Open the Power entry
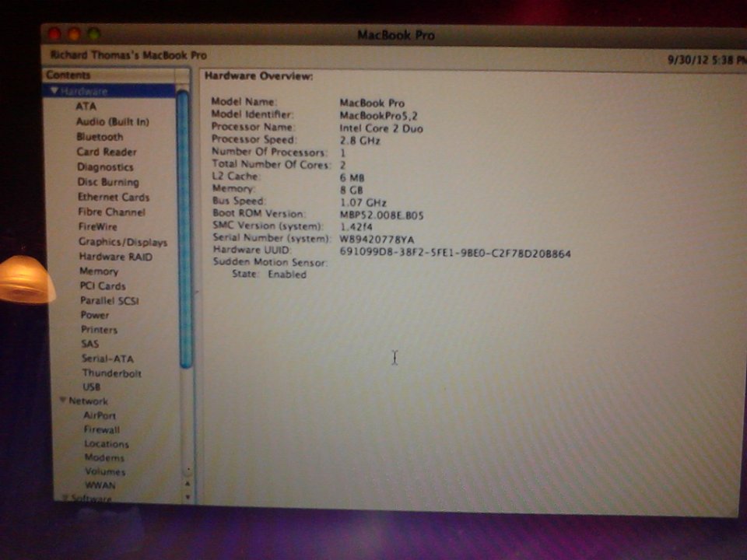The width and height of the screenshot is (747, 560). coord(95,315)
